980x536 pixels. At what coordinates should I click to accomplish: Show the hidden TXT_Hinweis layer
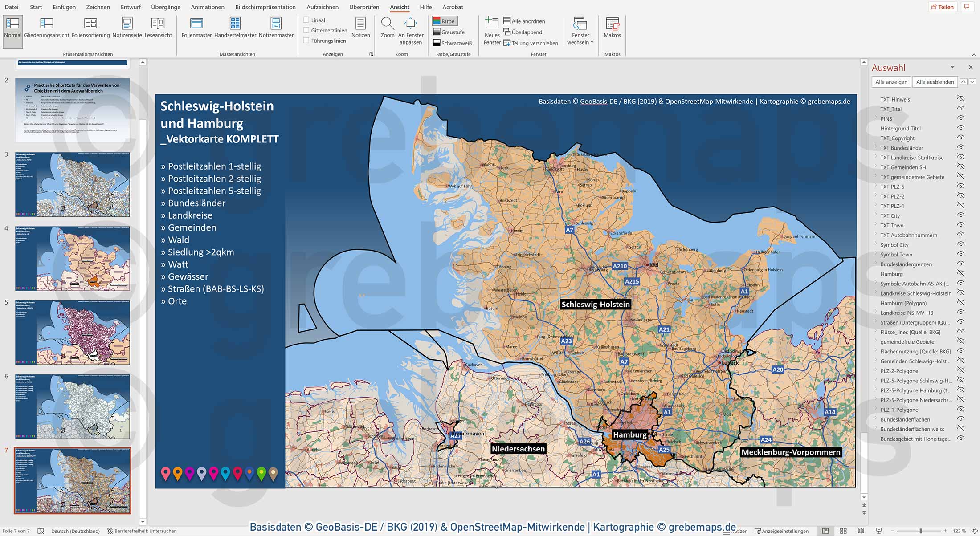point(961,99)
